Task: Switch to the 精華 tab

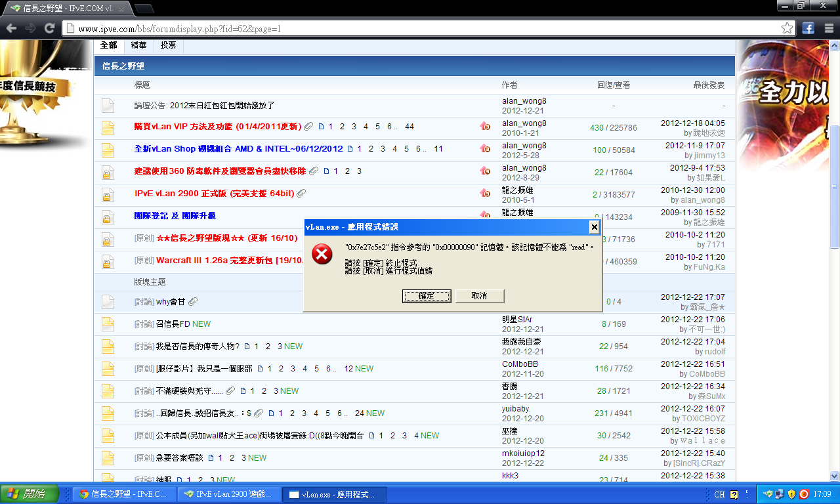Action: pyautogui.click(x=138, y=45)
